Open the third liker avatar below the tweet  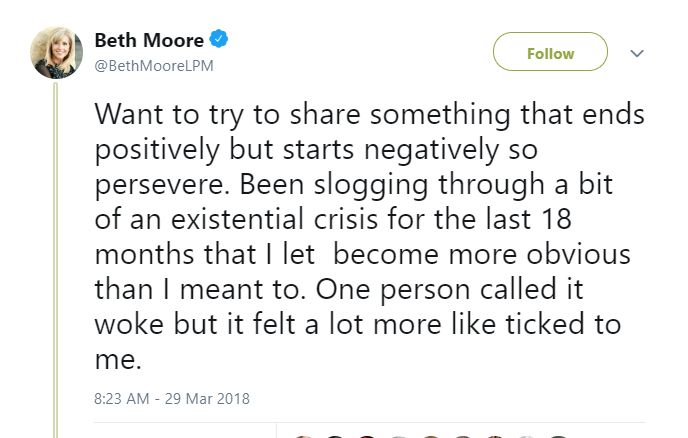point(367,435)
